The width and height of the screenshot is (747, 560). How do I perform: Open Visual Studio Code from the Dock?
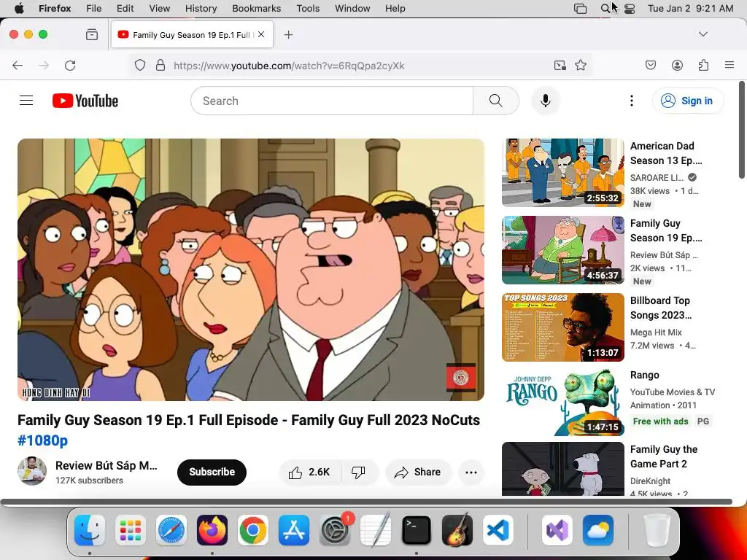pos(498,530)
